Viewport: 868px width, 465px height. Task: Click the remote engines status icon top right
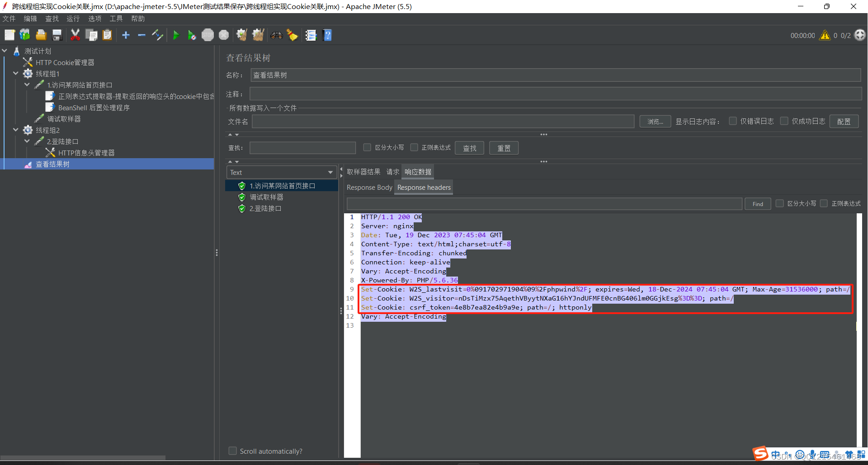click(x=860, y=35)
